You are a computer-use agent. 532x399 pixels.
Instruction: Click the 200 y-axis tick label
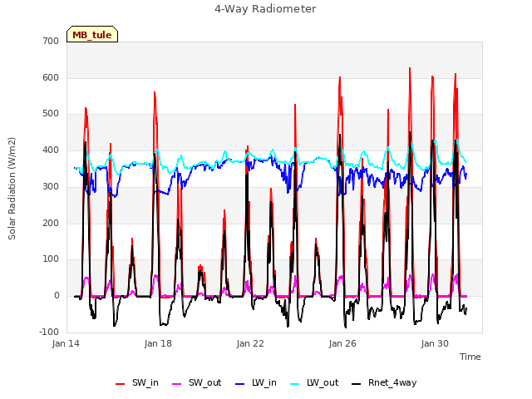click(x=51, y=224)
